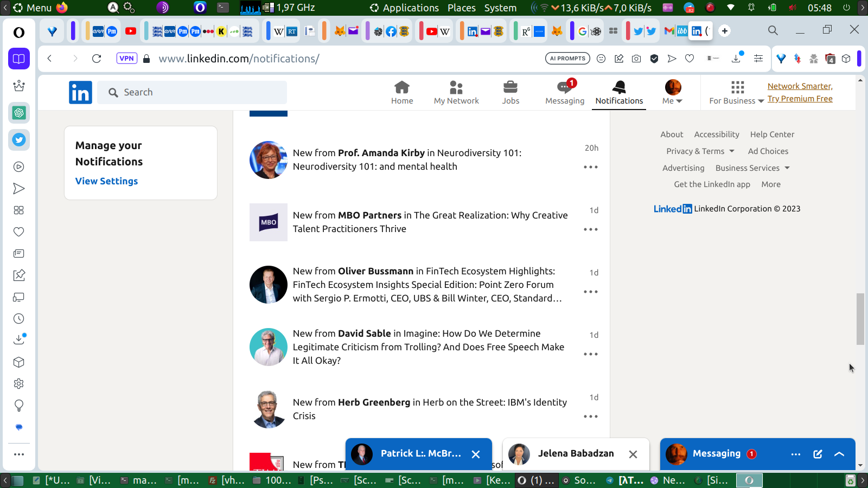This screenshot has height=488, width=868.
Task: Expand the For Business dropdown
Action: [x=737, y=93]
